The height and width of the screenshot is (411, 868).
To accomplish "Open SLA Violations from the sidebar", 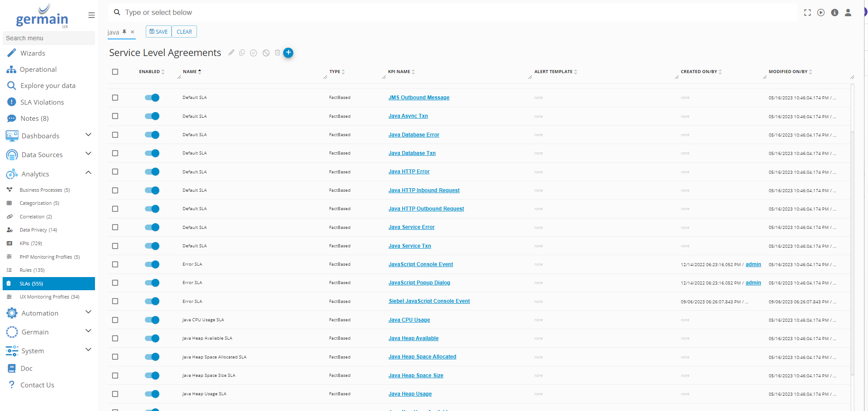I will pyautogui.click(x=42, y=102).
